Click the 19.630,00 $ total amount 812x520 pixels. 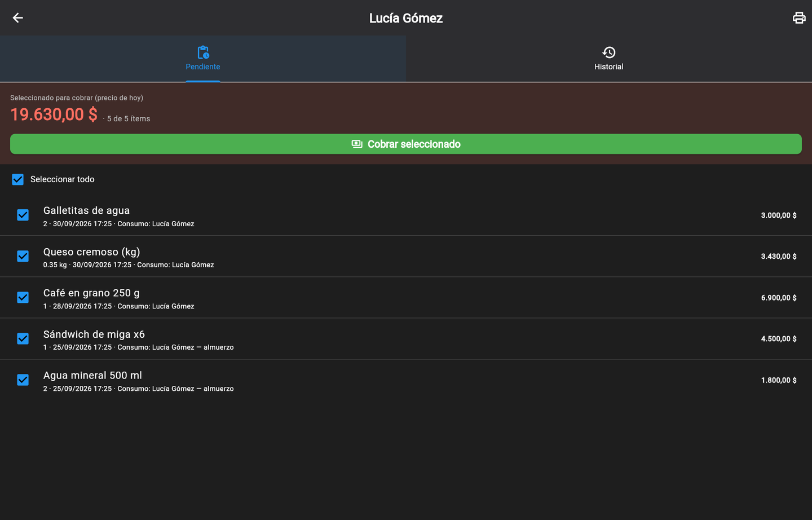54,114
